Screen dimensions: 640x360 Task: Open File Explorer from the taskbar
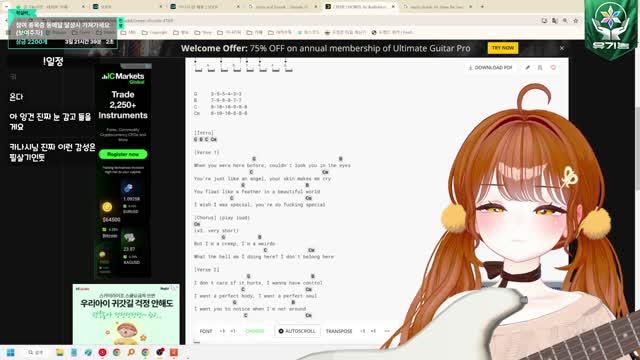point(60,352)
